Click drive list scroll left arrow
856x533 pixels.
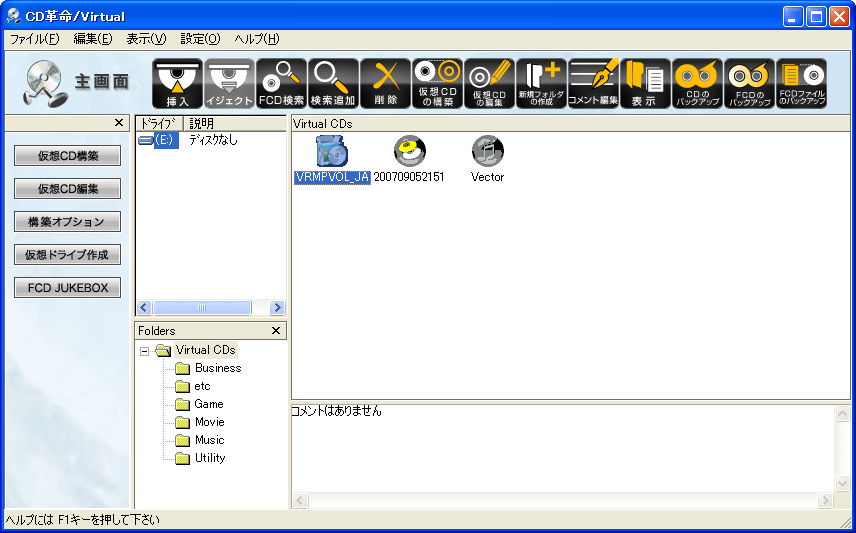[144, 307]
